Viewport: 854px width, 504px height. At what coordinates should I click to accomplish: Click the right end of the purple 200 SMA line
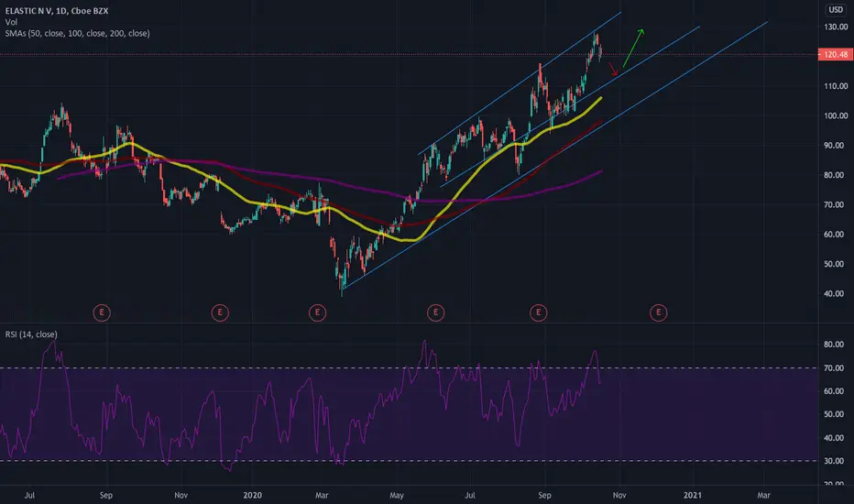click(601, 171)
